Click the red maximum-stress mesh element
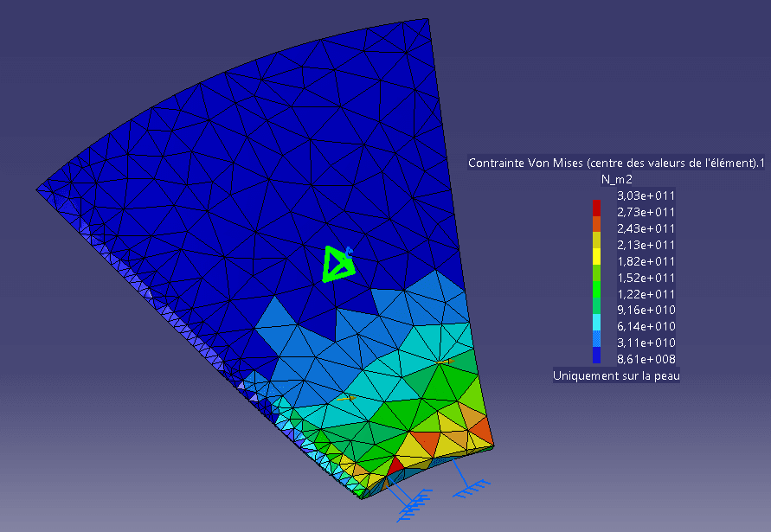771x532 pixels. [395, 466]
